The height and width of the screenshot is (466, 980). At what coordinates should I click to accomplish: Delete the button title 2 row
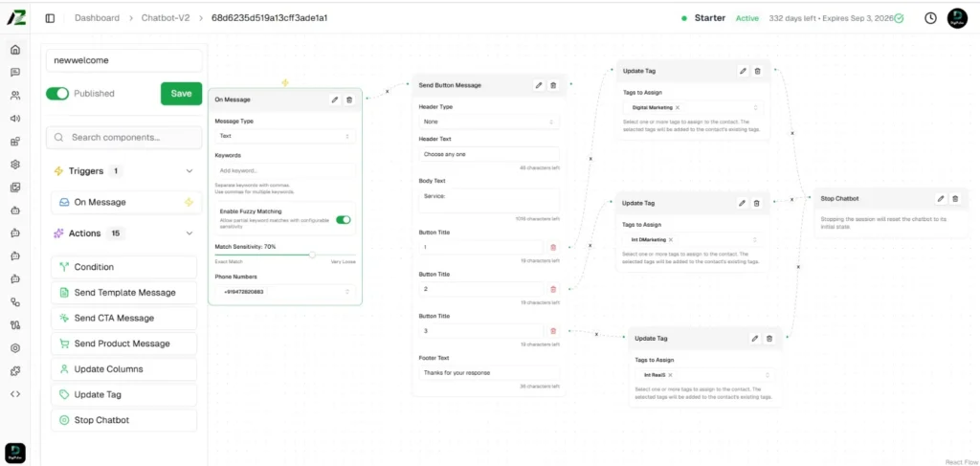click(552, 288)
